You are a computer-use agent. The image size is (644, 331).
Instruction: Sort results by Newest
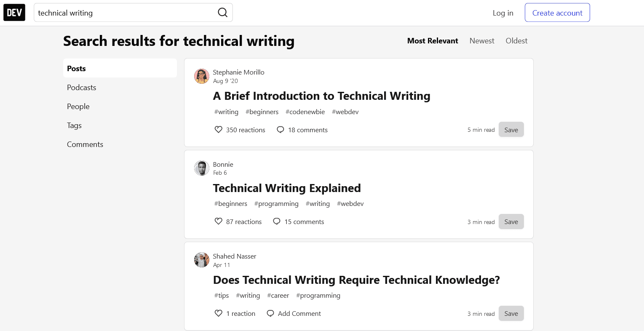pyautogui.click(x=482, y=41)
